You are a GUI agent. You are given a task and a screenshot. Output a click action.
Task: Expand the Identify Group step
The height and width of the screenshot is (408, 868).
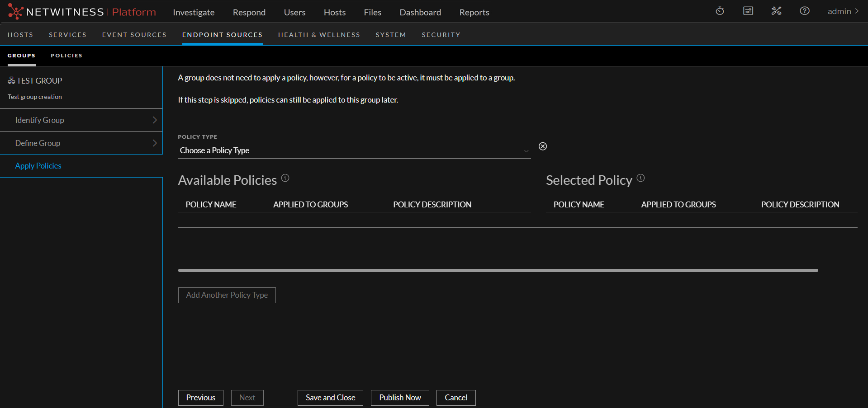[81, 120]
